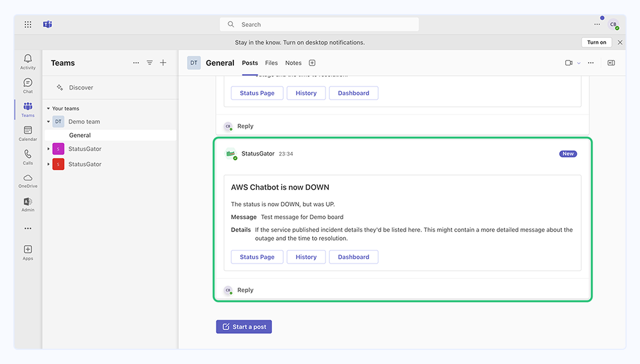Switch to the Notes tab
Screen dimensions: 640x364
(294, 63)
